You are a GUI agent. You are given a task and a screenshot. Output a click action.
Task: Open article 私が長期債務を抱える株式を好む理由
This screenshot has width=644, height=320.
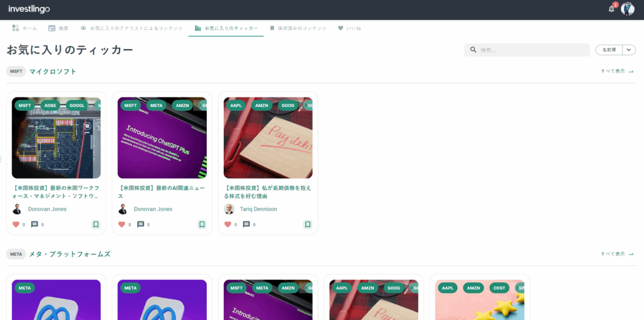(x=268, y=192)
